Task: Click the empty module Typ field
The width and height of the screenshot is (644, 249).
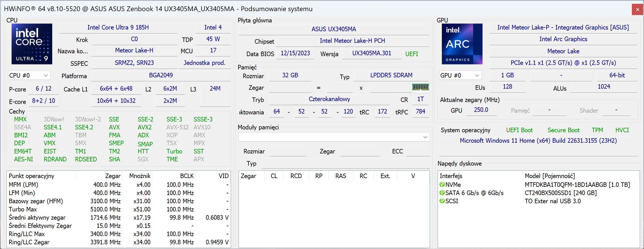Action: coord(346,163)
